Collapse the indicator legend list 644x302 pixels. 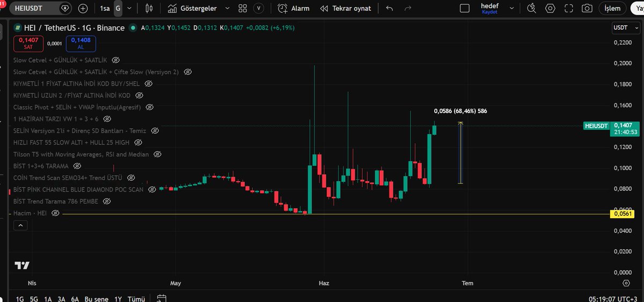tap(20, 225)
